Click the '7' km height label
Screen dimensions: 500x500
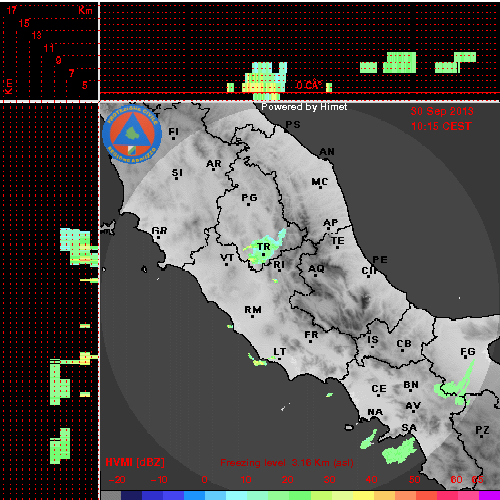coord(71,73)
